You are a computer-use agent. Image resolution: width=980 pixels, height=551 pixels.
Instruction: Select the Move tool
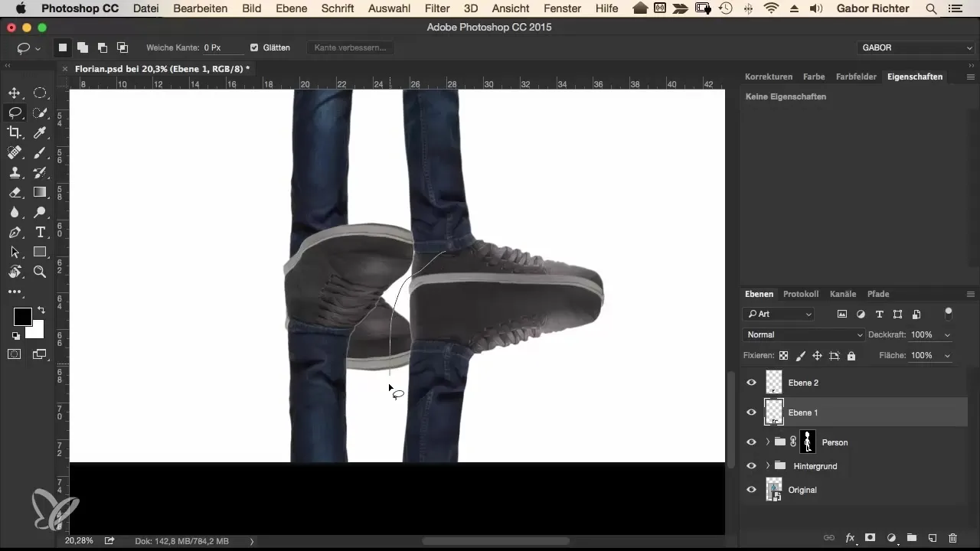tap(15, 93)
